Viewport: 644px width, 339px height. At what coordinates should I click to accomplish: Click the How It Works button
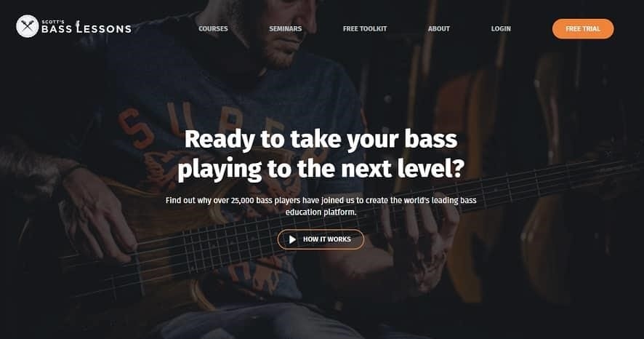coord(321,239)
